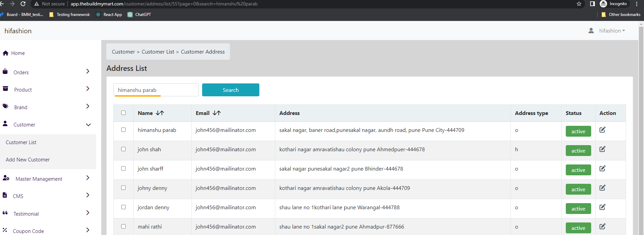The width and height of the screenshot is (644, 235).
Task: Click active status for jordan denny
Action: coord(578,209)
